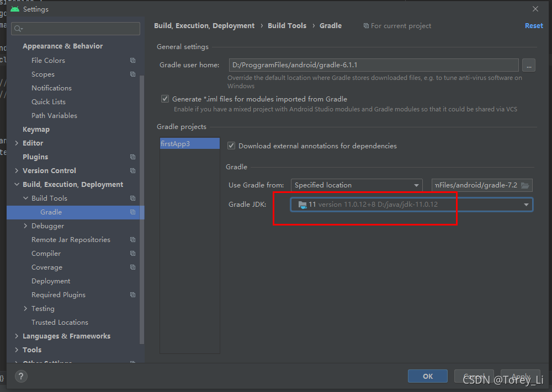This screenshot has height=392, width=552.
Task: Click the Cancel button
Action: 474,376
